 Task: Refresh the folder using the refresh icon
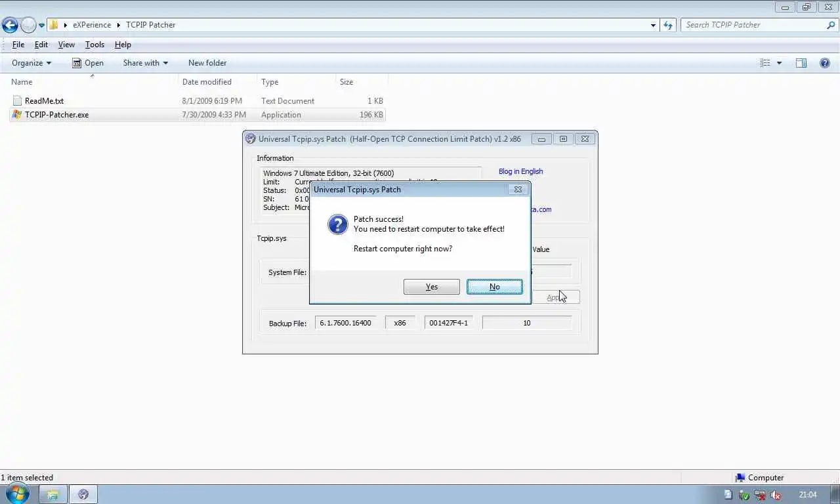coord(668,25)
